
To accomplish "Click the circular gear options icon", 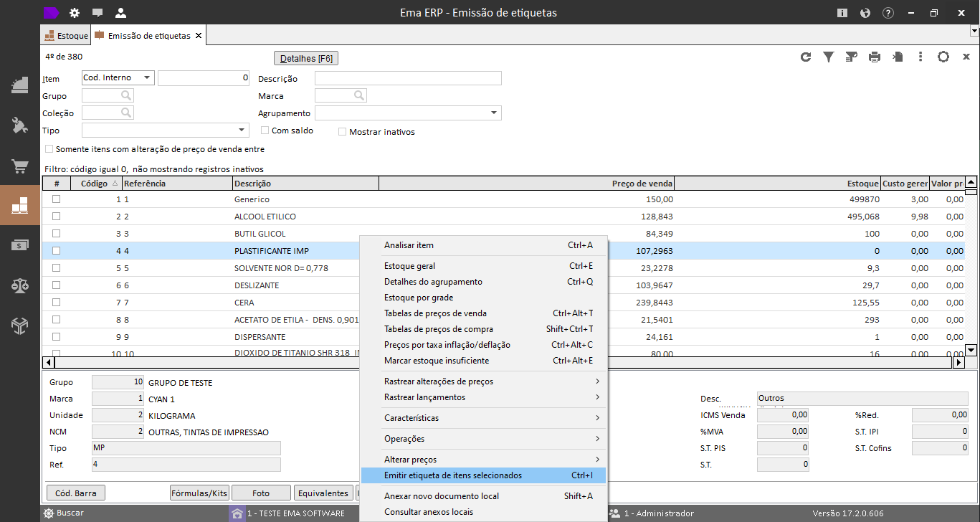I will pyautogui.click(x=943, y=57).
